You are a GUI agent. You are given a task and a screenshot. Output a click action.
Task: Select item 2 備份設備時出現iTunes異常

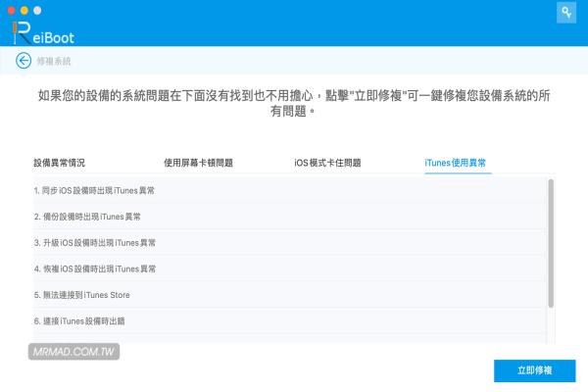pyautogui.click(x=290, y=217)
